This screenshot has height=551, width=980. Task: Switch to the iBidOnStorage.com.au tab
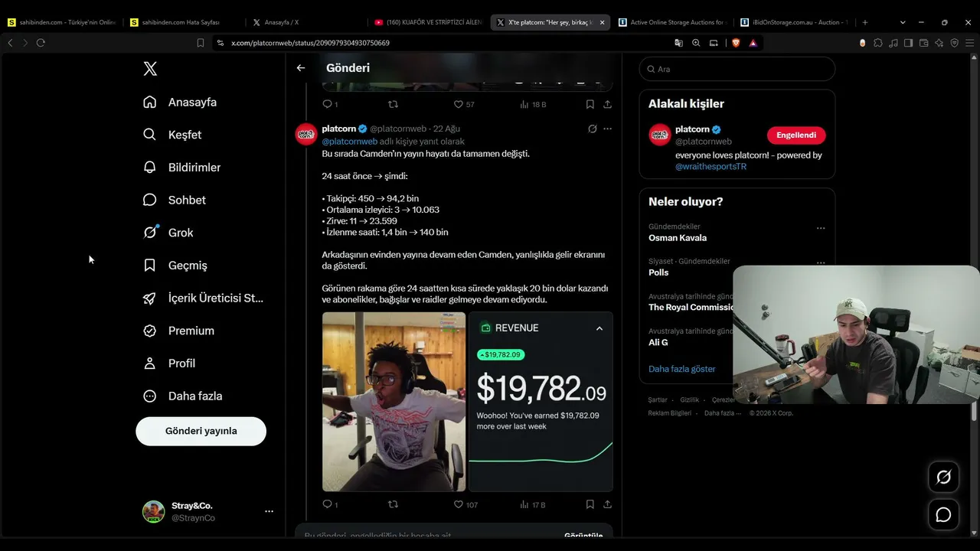[x=794, y=22]
